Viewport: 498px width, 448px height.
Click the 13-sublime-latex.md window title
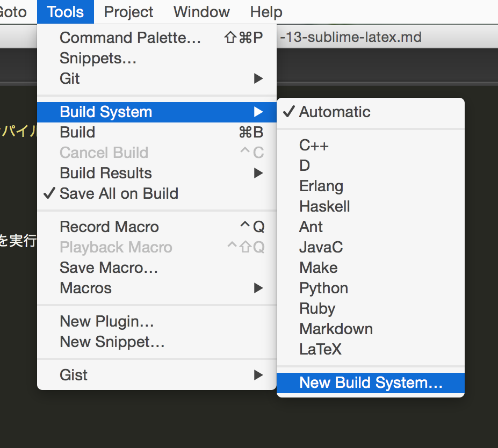[351, 37]
